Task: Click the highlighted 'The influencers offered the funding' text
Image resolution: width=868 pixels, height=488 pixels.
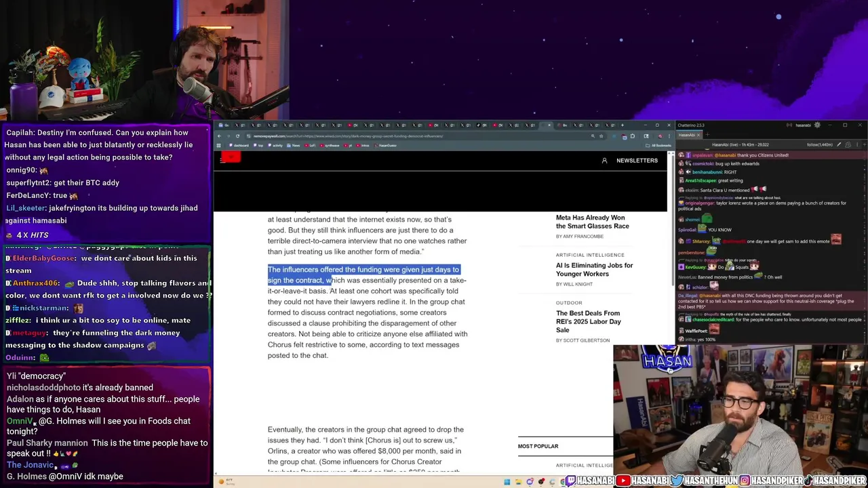Action: click(363, 274)
